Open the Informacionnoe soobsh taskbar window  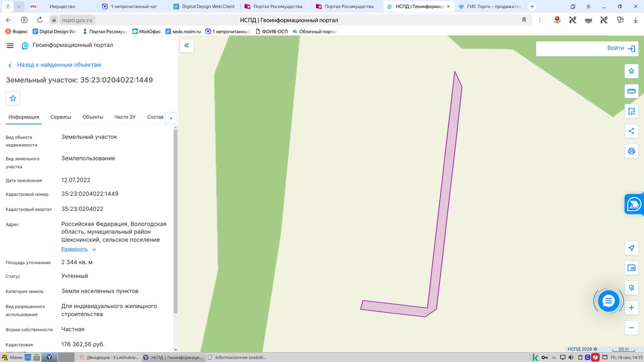tap(237, 357)
